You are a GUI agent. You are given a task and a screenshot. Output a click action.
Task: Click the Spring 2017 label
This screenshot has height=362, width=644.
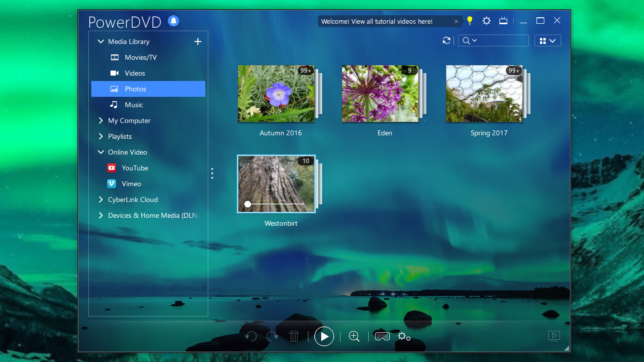pos(489,133)
